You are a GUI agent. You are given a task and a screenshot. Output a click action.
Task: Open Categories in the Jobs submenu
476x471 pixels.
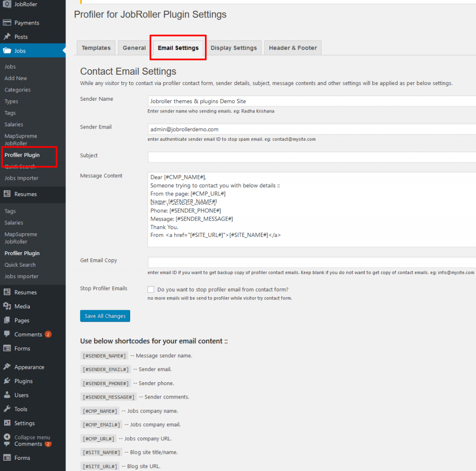18,90
